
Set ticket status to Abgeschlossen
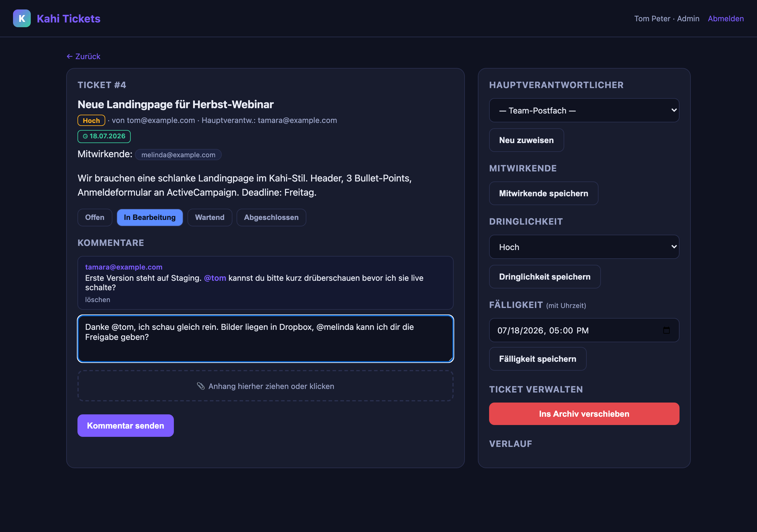click(271, 218)
